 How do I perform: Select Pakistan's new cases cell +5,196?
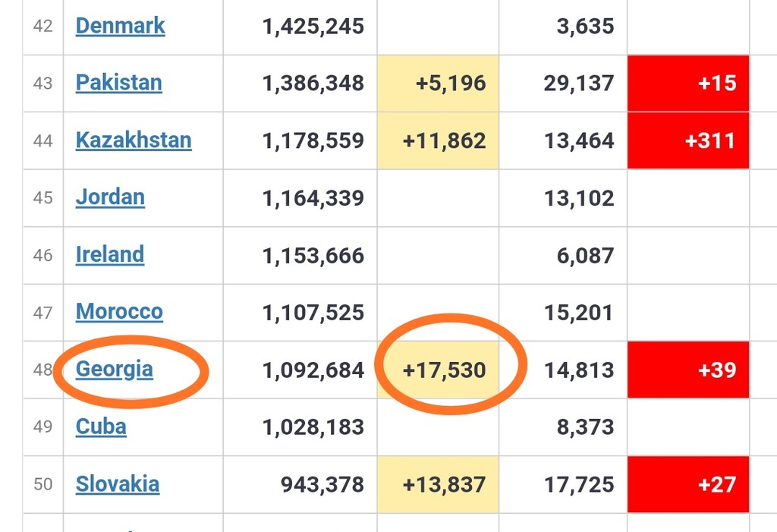[438, 83]
